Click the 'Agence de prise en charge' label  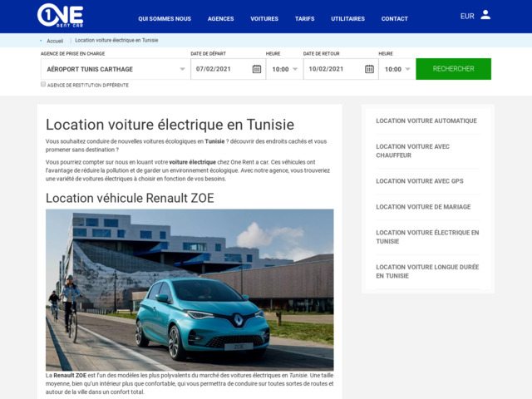tap(72, 53)
